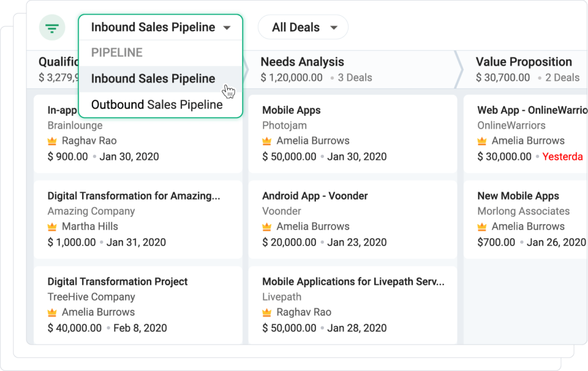Screen dimensions: 588x371
Task: Click the $ 20,000.00 deal amount
Action: coord(289,242)
